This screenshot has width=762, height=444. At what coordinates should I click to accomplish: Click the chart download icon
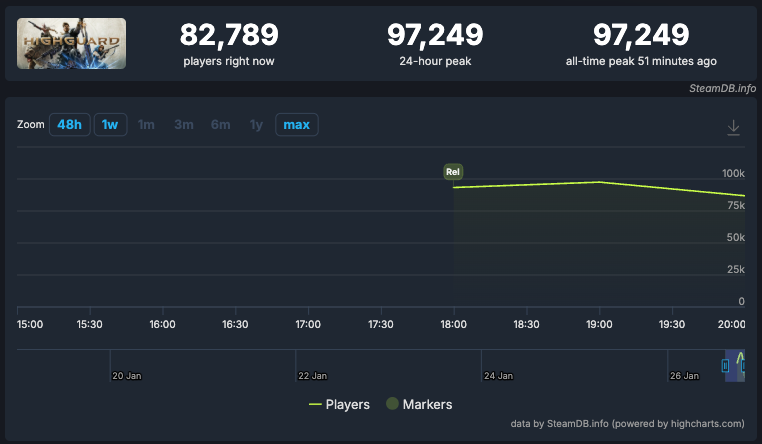[733, 127]
